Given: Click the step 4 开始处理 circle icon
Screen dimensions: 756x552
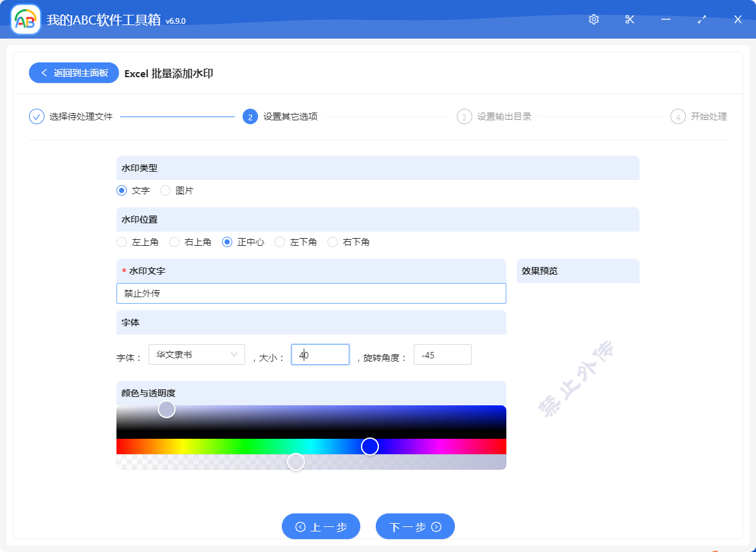Looking at the screenshot, I should pyautogui.click(x=678, y=116).
